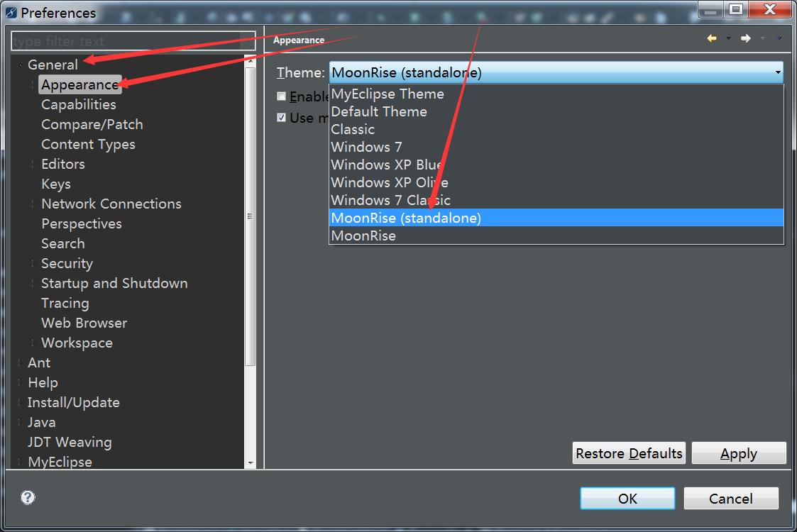The width and height of the screenshot is (797, 532).
Task: Cancel the Preferences dialog
Action: point(731,499)
